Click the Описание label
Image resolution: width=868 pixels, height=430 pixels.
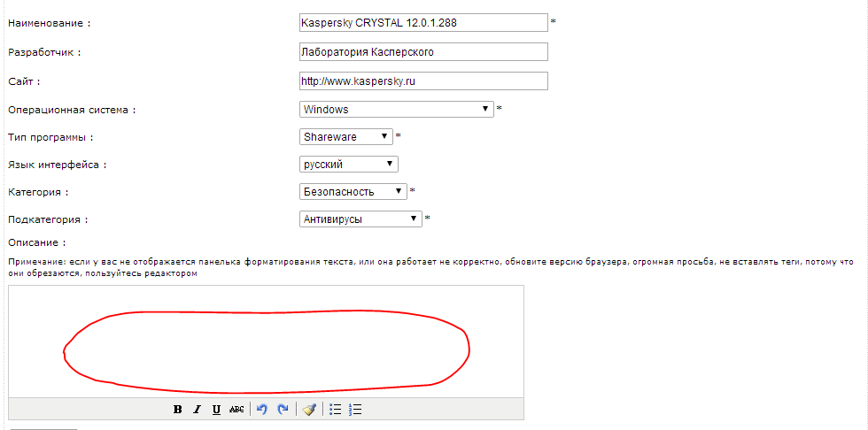point(37,242)
